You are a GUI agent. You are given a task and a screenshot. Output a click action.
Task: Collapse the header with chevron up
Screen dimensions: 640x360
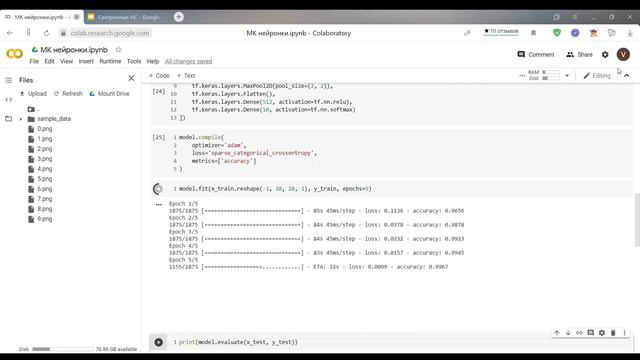(627, 76)
